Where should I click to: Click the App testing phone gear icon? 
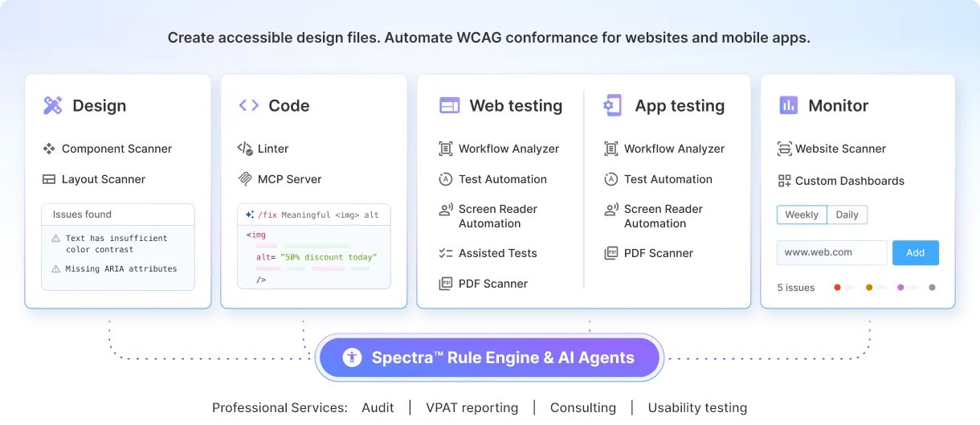(613, 105)
